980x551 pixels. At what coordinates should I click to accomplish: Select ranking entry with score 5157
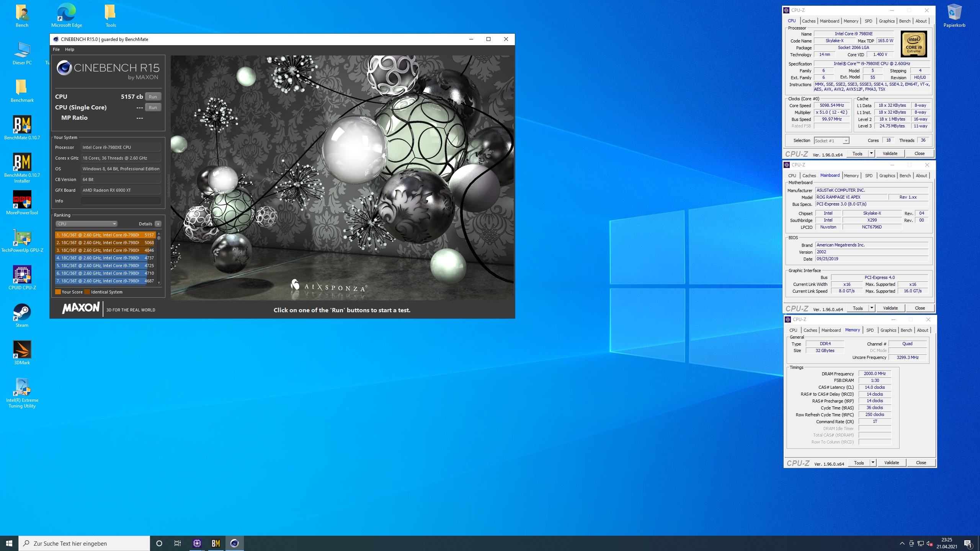105,235
